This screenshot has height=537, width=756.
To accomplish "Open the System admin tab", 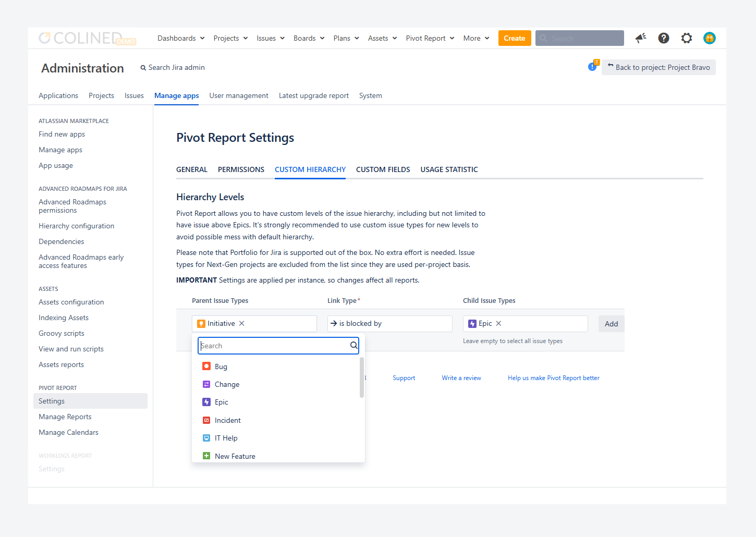I will tap(371, 95).
